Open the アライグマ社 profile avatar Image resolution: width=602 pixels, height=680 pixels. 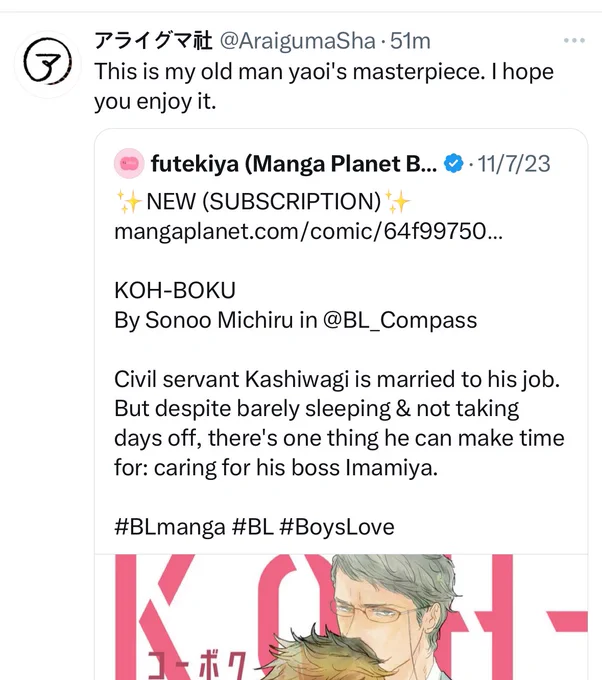tap(48, 63)
